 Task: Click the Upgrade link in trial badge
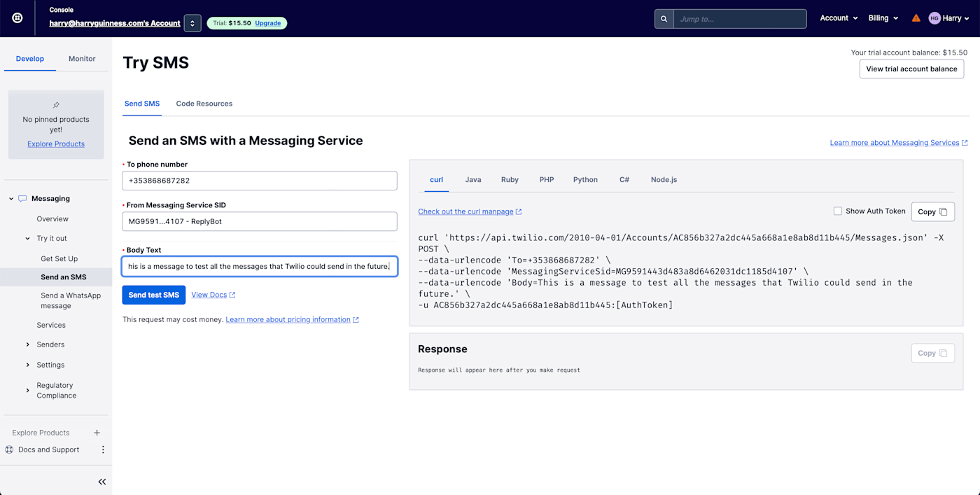click(x=267, y=23)
